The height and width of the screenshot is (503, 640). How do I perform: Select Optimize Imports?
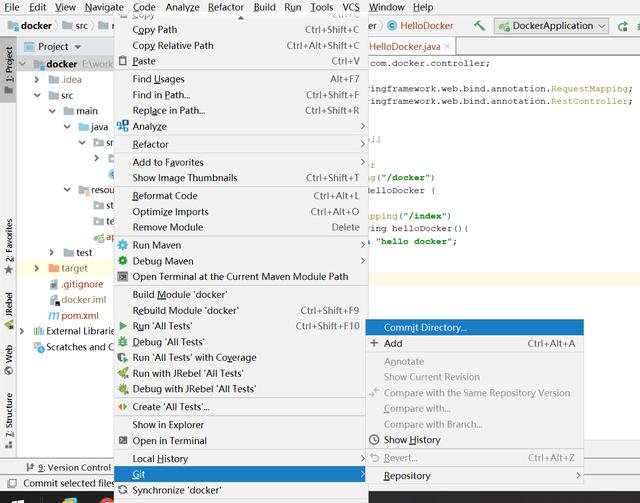click(241, 212)
